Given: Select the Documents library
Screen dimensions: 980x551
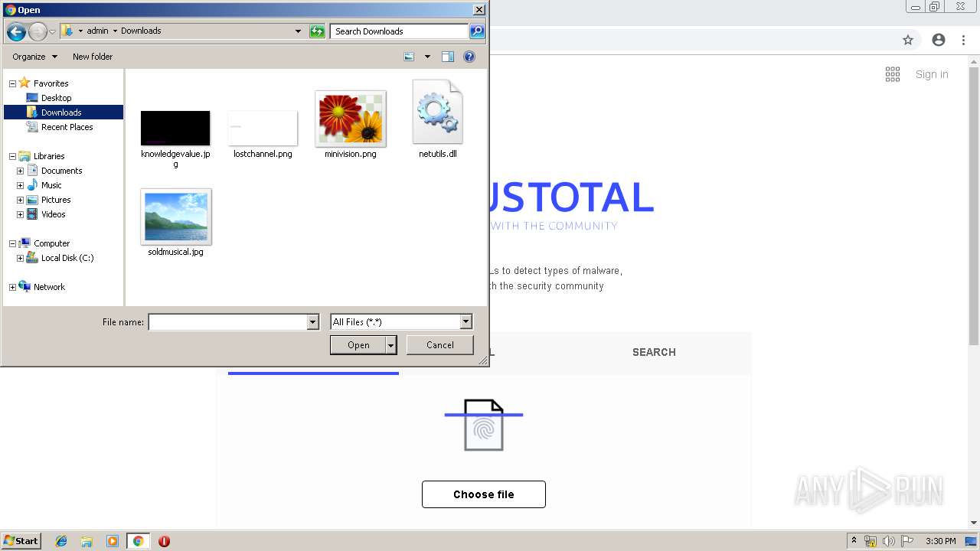Looking at the screenshot, I should (61, 171).
